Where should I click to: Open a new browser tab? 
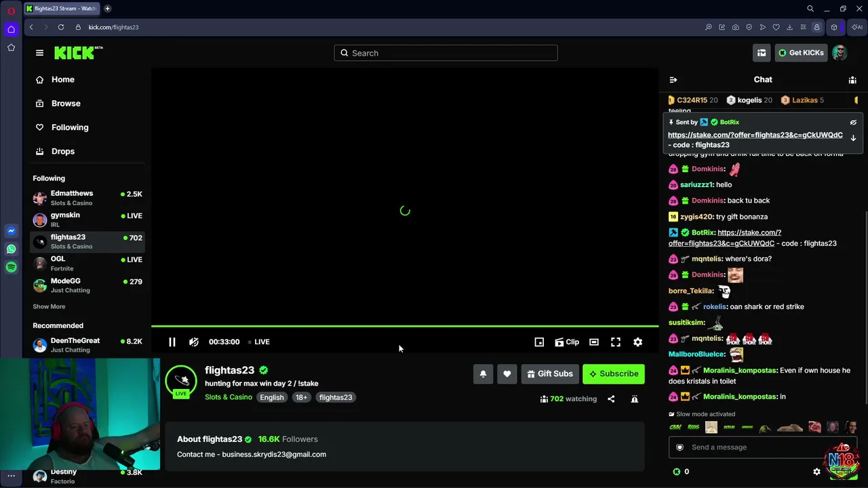pos(108,9)
